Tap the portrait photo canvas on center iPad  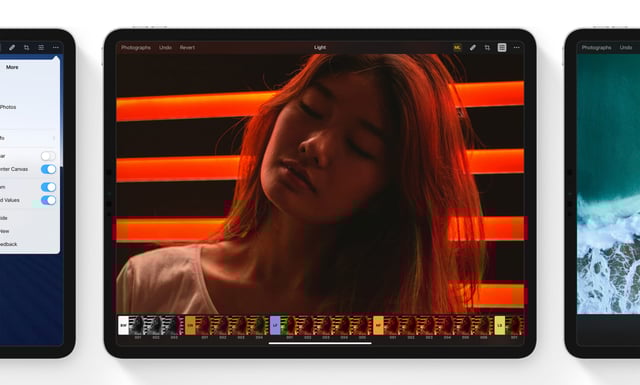coord(320,184)
